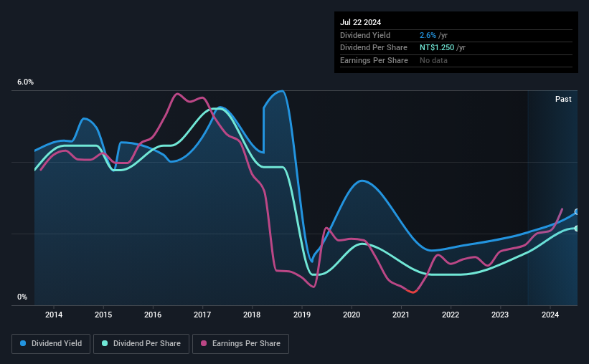589x364 pixels.
Task: Click the 2014 x-axis label
Action: click(x=54, y=315)
